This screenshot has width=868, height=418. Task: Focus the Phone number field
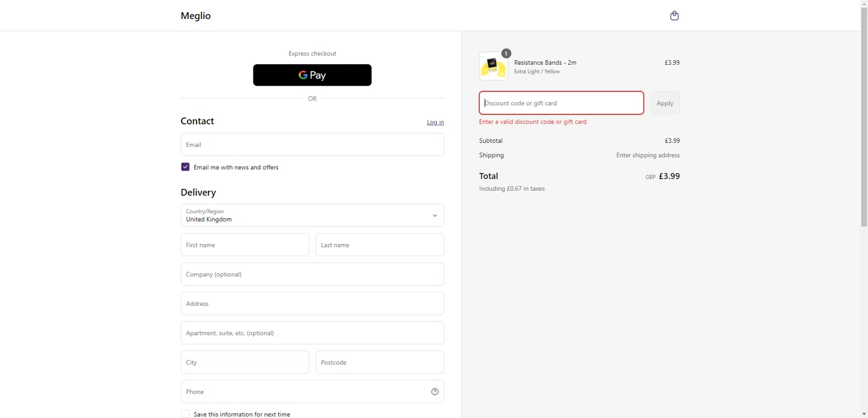312,391
